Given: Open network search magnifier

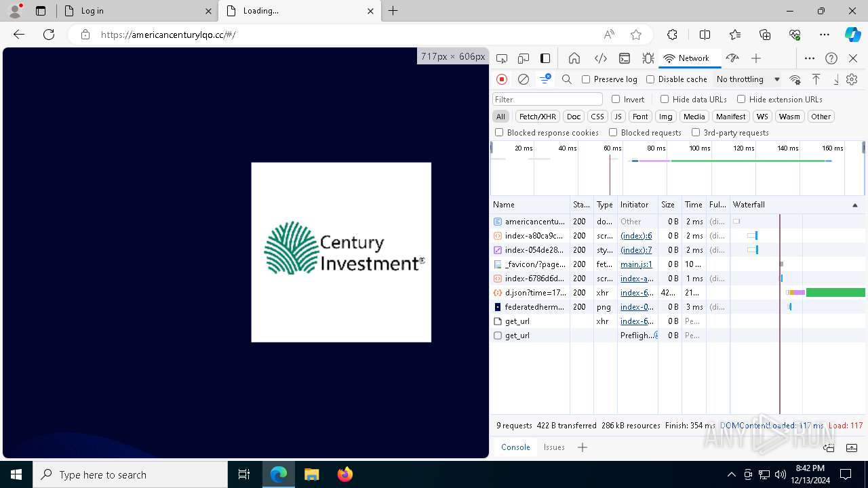Looking at the screenshot, I should [x=567, y=79].
